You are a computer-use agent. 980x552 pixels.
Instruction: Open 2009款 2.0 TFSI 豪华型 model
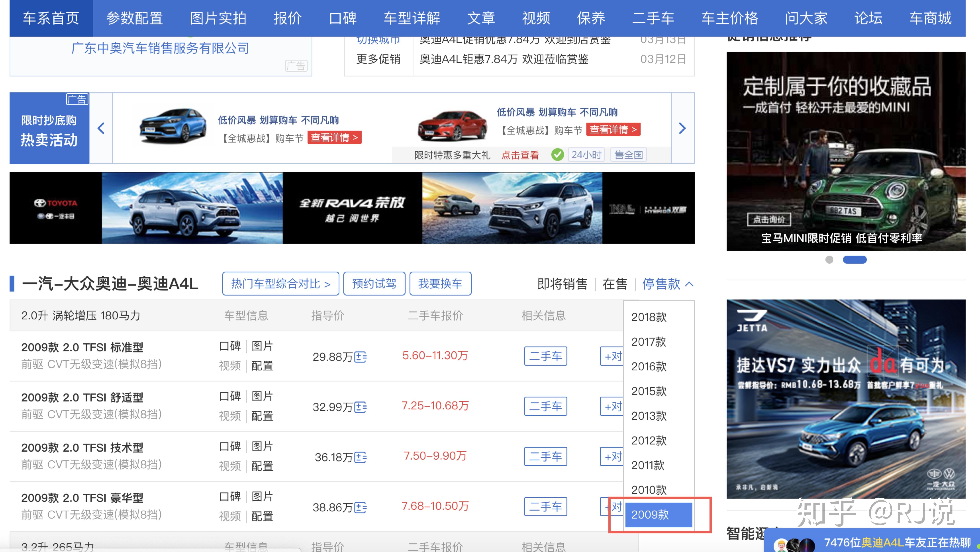click(x=82, y=498)
